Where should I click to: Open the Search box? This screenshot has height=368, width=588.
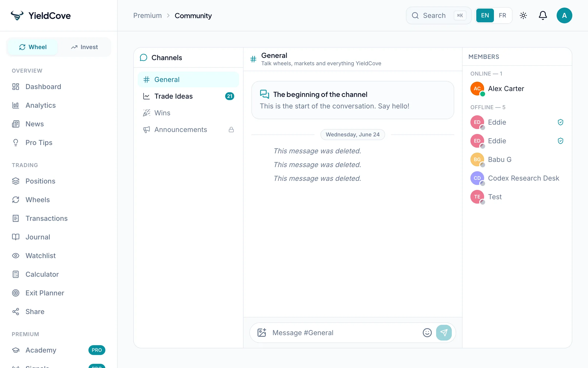coord(439,15)
